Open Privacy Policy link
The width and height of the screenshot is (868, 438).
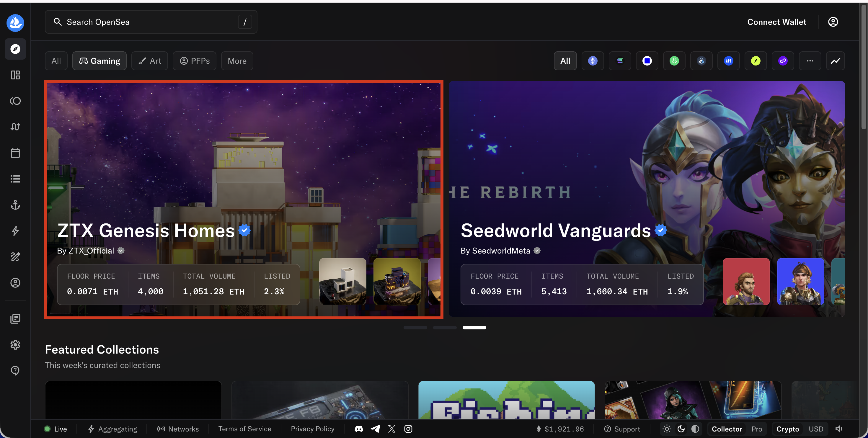point(312,429)
